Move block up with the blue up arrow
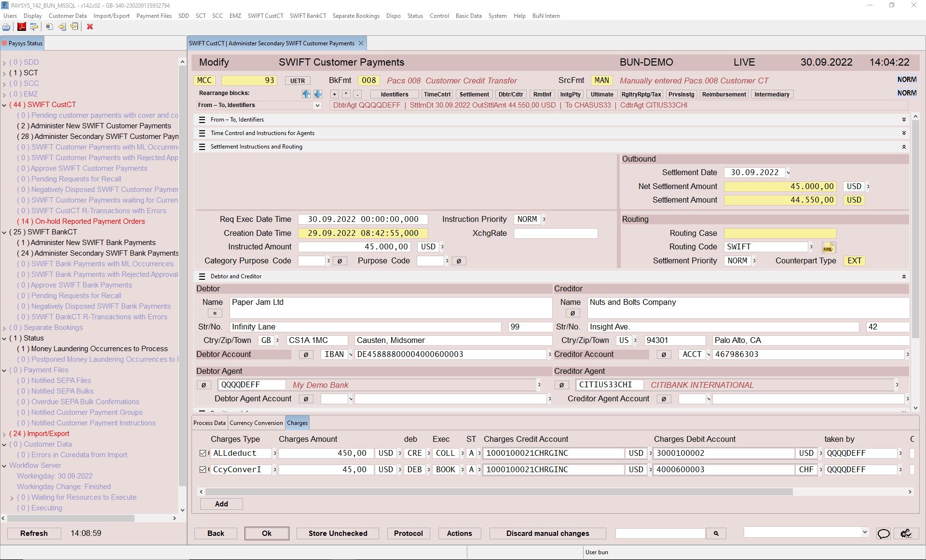 [306, 94]
